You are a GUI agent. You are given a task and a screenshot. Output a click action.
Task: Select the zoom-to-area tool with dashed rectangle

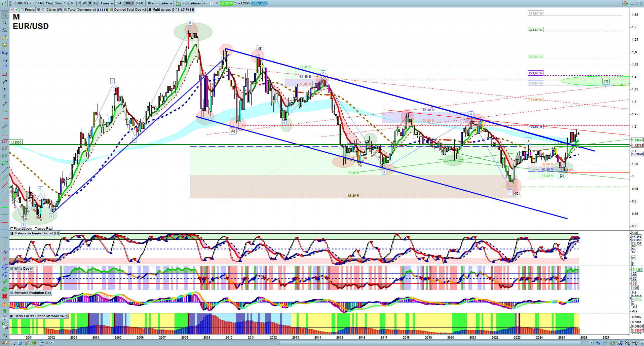click(x=5, y=30)
